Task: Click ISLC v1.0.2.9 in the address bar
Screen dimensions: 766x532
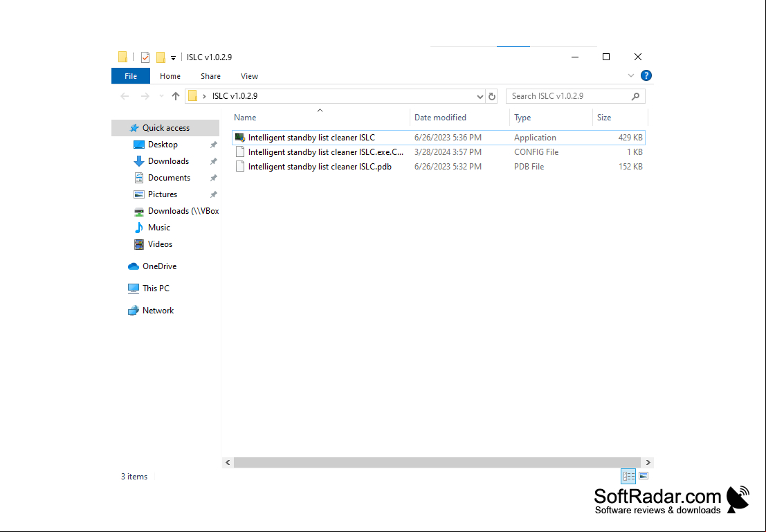Action: coord(235,96)
